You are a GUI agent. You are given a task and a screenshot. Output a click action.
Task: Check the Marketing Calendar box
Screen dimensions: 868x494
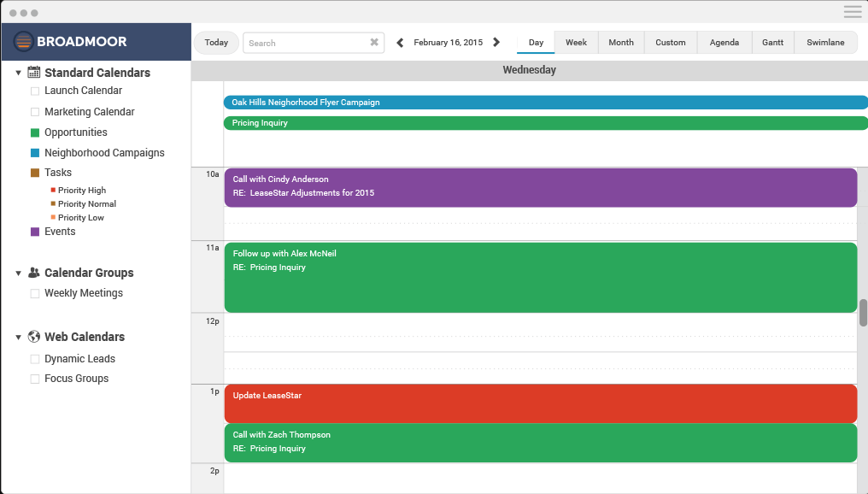[x=35, y=112]
